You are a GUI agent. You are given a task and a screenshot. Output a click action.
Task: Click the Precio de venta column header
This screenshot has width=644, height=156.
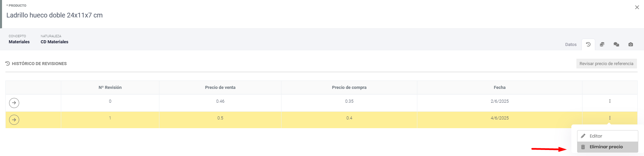pyautogui.click(x=220, y=87)
